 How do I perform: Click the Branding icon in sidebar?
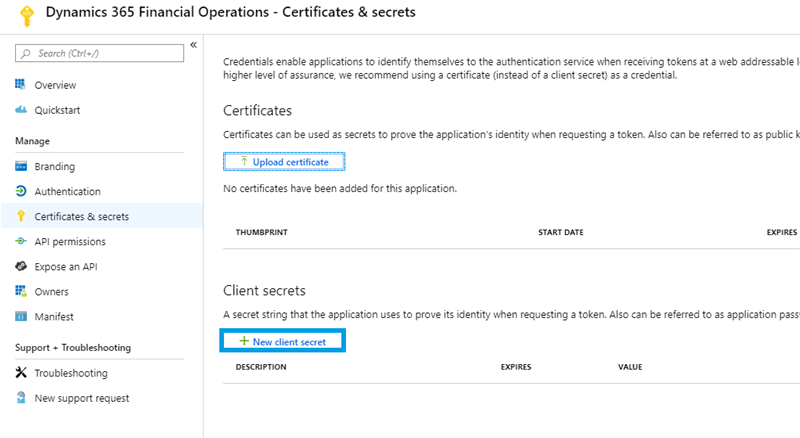pos(21,167)
